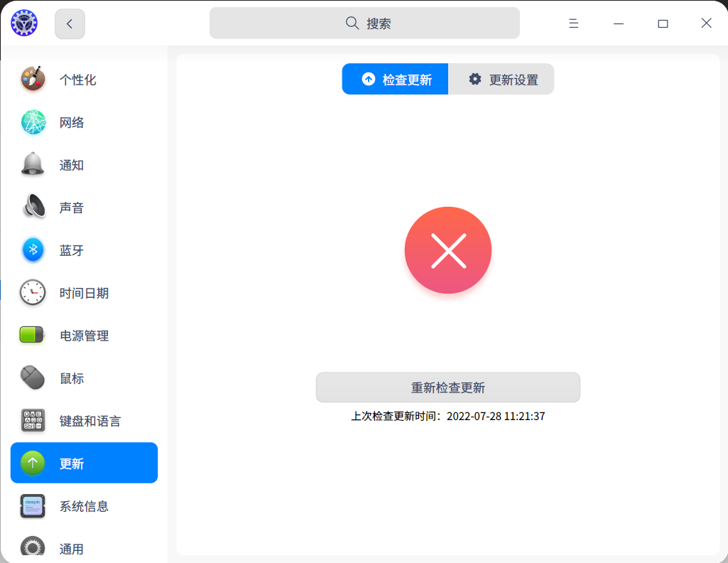Switch to the 更新设置 tab

501,79
